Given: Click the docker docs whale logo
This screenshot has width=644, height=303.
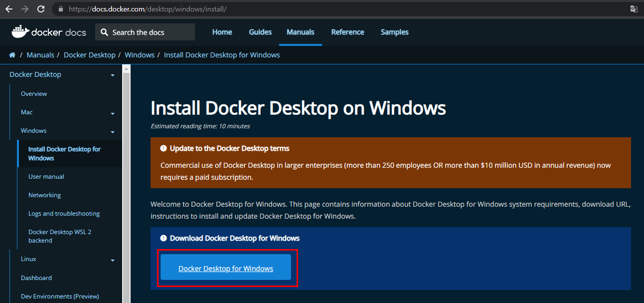Looking at the screenshot, I should 49,32.
